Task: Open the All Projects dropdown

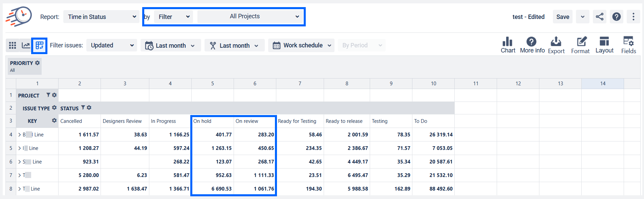Action: 250,17
